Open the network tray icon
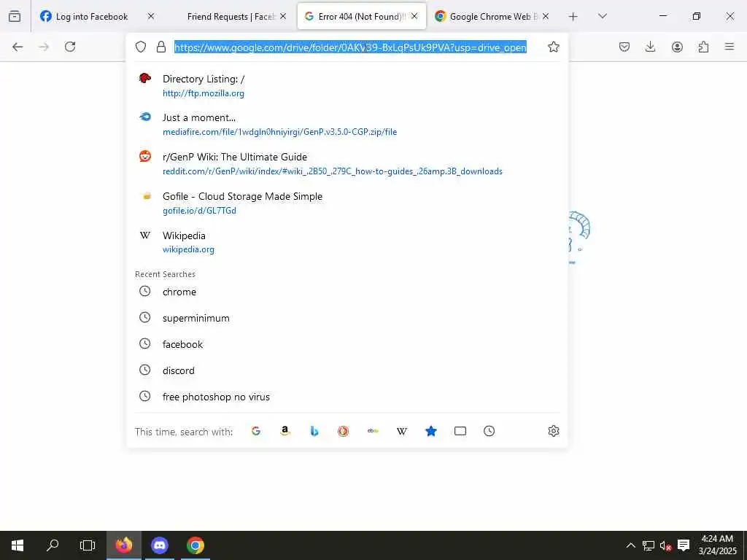This screenshot has height=560, width=747. click(649, 545)
